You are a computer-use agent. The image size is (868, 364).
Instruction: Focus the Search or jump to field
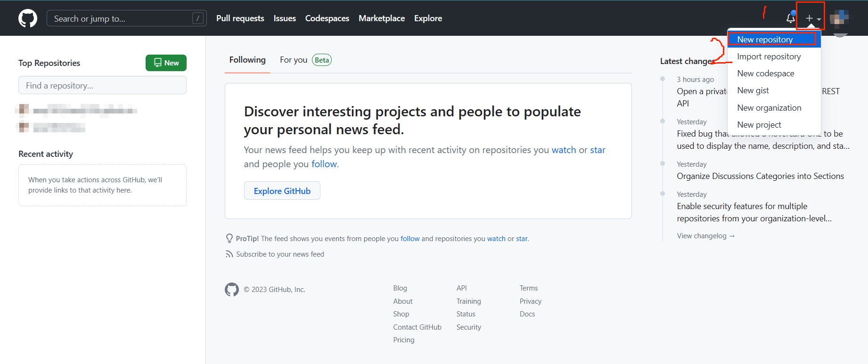(126, 18)
